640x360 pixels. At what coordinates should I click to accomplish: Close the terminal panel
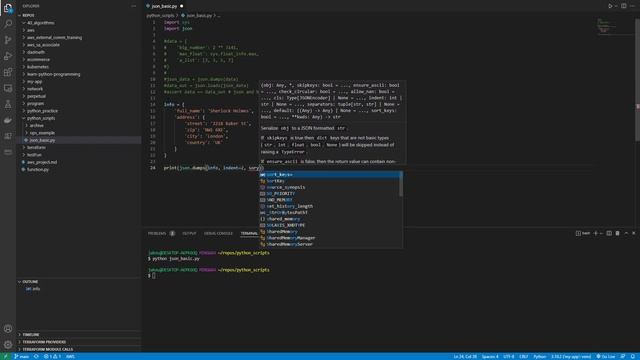click(x=633, y=233)
